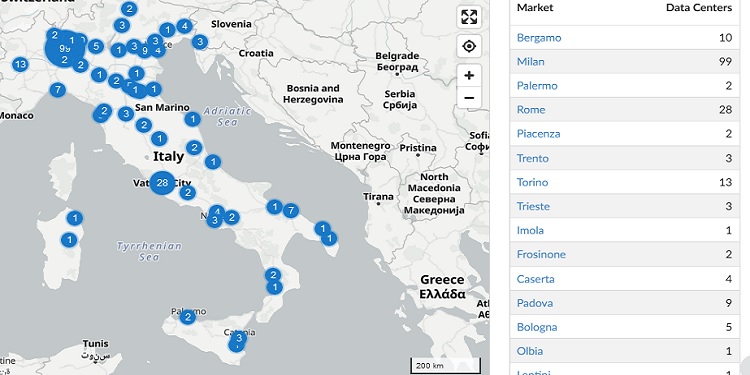Open the Torino market link
Image resolution: width=750 pixels, height=375 pixels.
pyautogui.click(x=532, y=182)
